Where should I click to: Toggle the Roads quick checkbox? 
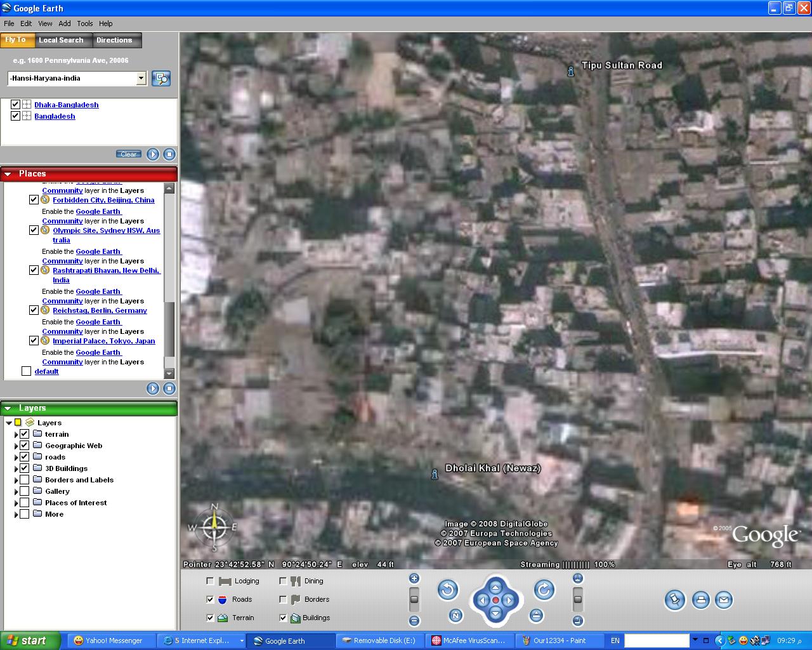click(211, 599)
